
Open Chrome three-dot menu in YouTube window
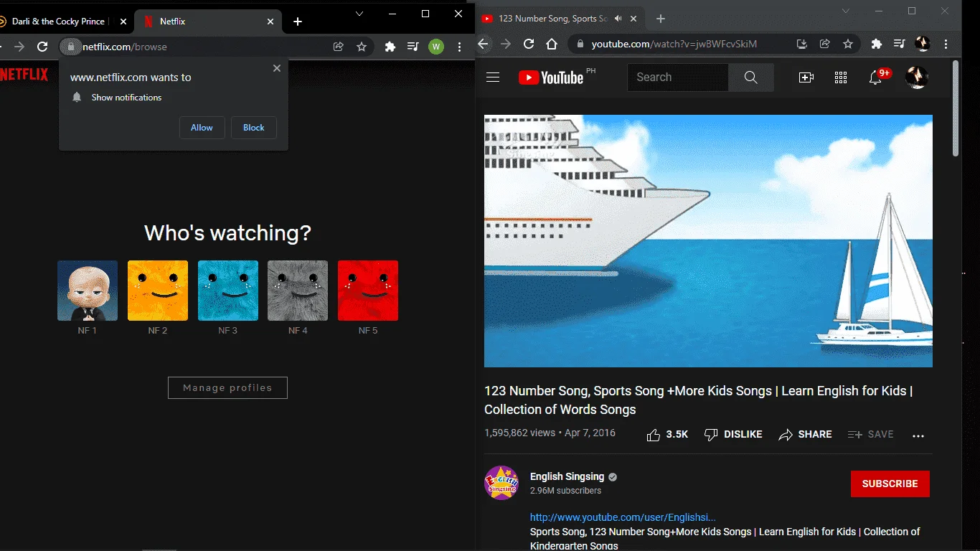tap(947, 44)
